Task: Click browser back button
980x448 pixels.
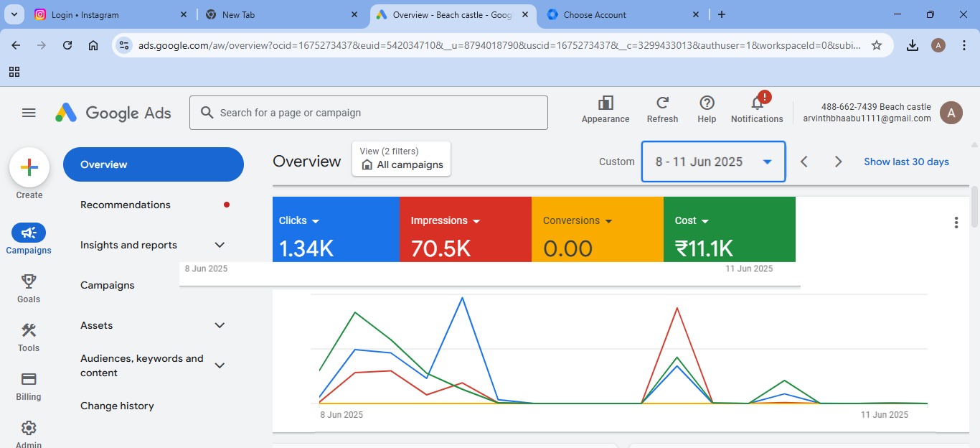Action: coord(16,45)
